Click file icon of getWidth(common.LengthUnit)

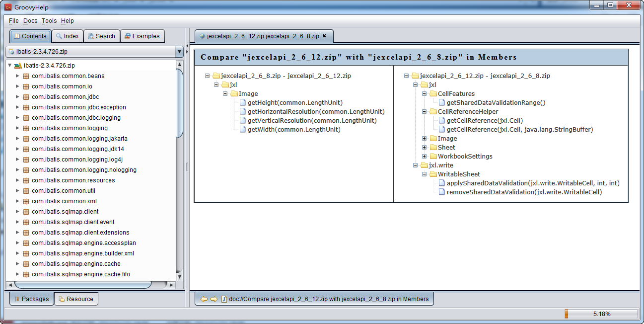(x=243, y=130)
